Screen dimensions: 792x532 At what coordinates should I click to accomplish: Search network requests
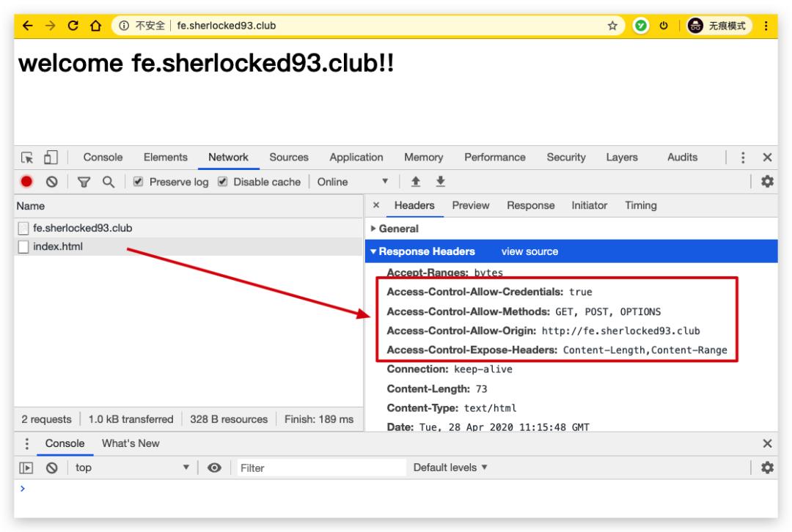(x=108, y=182)
